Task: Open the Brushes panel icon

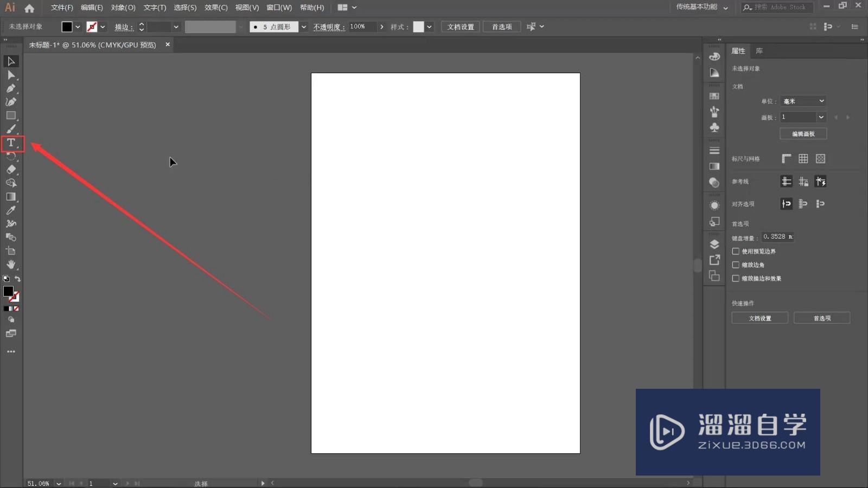Action: [x=714, y=112]
